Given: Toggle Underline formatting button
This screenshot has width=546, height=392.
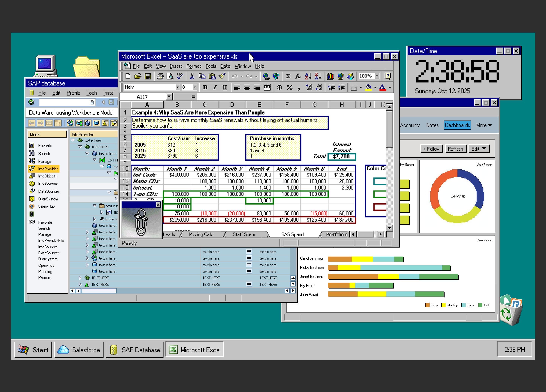Looking at the screenshot, I should [225, 87].
